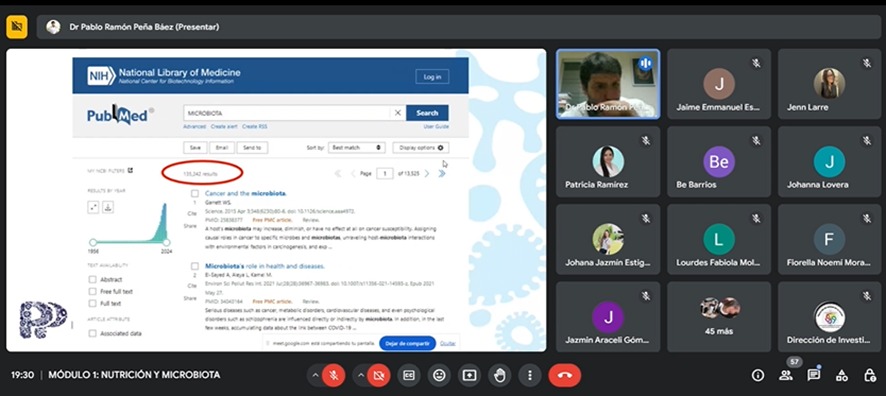Check the Free full text filter

click(x=93, y=291)
